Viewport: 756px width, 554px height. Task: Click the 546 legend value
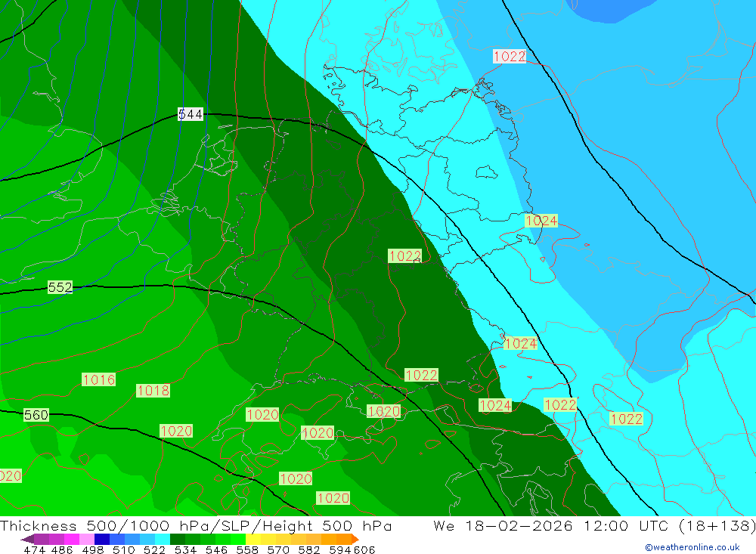(216, 549)
